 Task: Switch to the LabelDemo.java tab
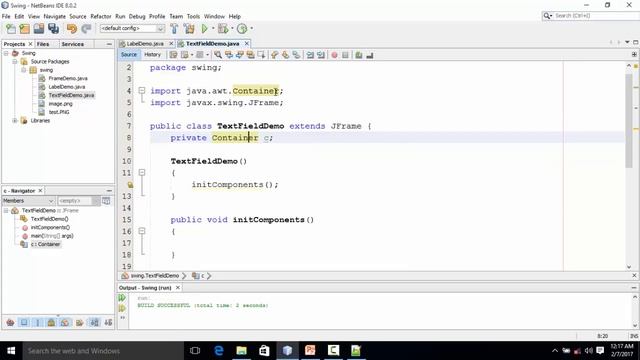145,44
